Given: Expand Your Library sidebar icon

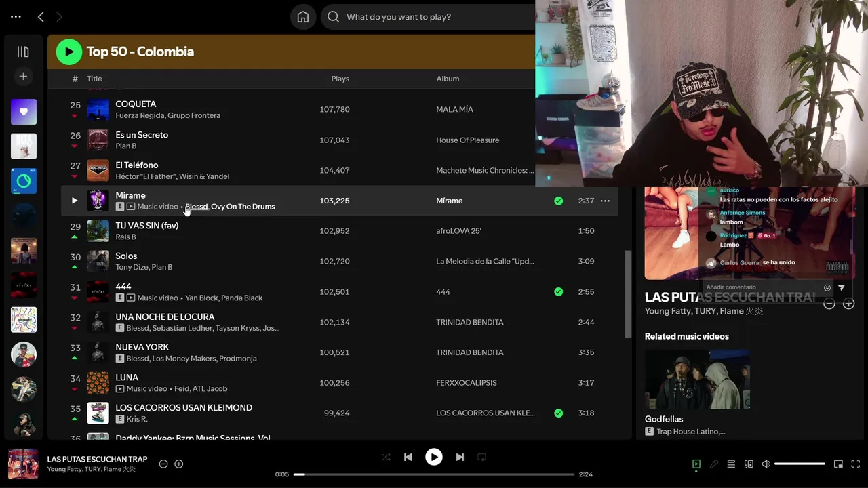Looking at the screenshot, I should point(23,52).
